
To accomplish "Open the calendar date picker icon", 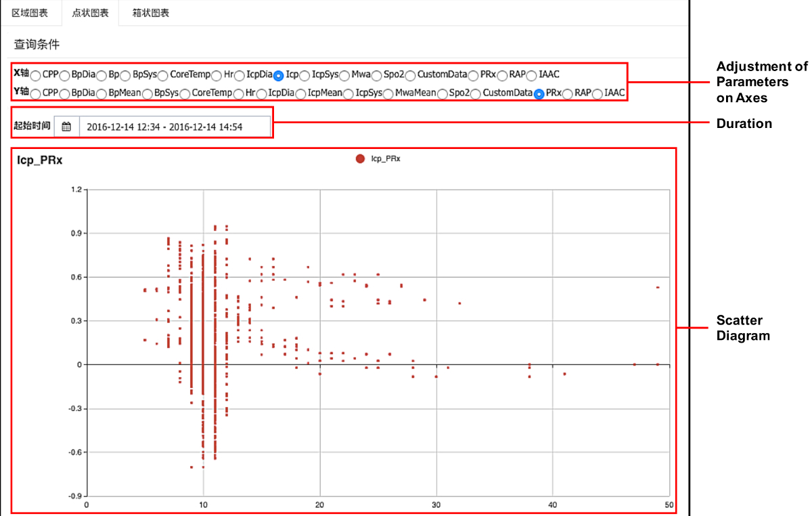I will [x=66, y=127].
